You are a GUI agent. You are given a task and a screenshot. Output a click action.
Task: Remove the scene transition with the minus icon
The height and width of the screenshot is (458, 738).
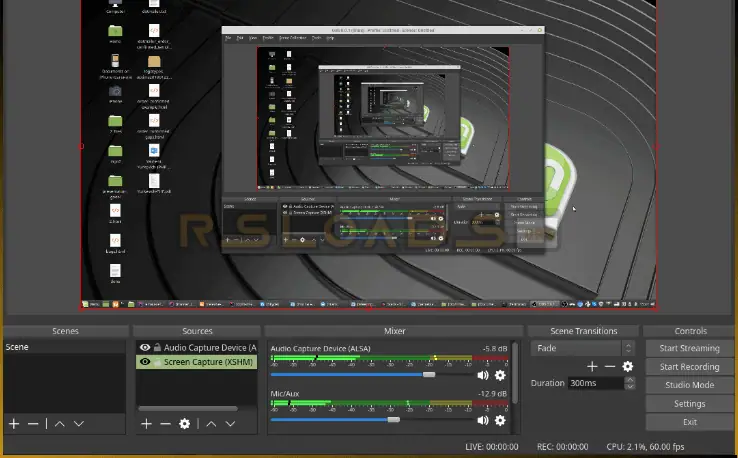pos(610,366)
